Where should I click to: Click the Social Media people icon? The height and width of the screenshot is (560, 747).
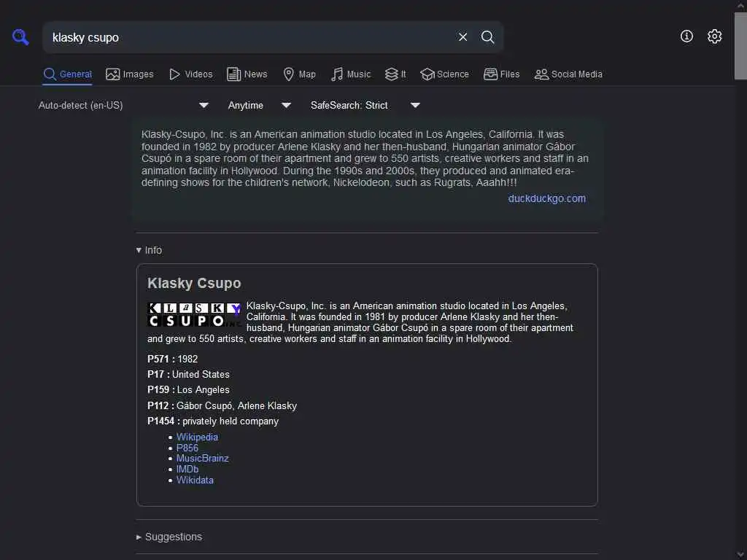click(541, 74)
